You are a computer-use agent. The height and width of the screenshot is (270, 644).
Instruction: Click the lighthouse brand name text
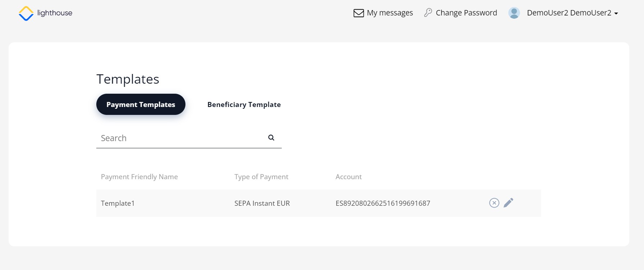(x=55, y=13)
